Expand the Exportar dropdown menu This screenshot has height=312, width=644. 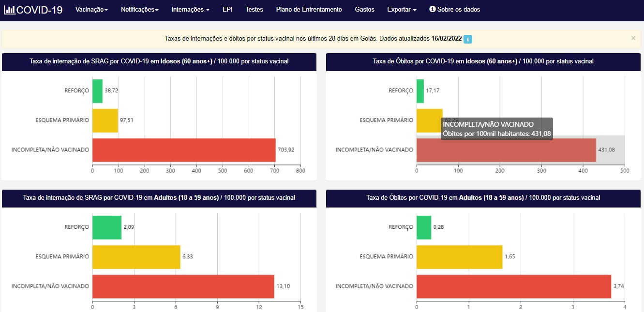402,9
